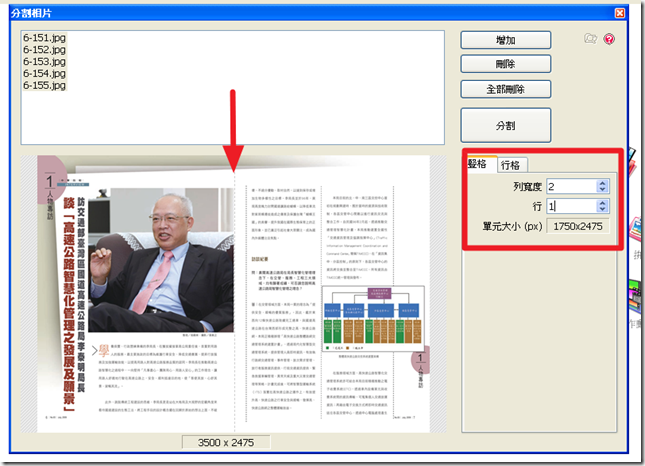Click the 3500 x 2475 image size label
Viewport: 645px width, 466px height.
click(226, 443)
